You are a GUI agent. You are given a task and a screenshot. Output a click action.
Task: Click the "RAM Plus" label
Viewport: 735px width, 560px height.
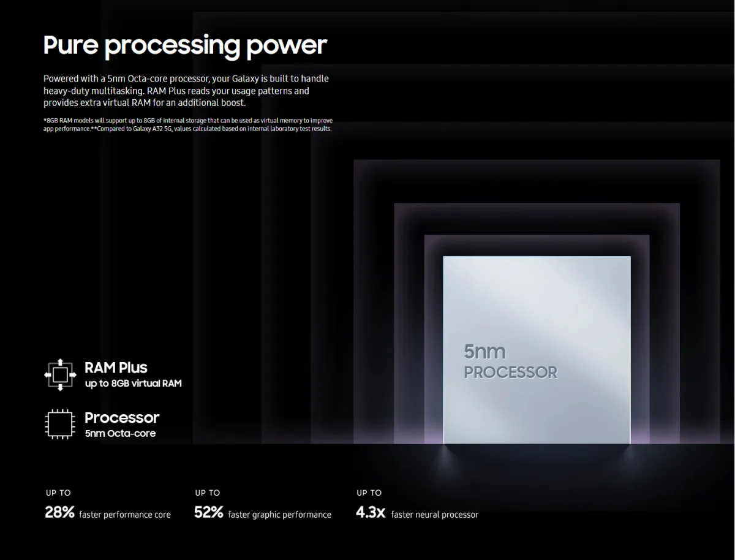(116, 368)
